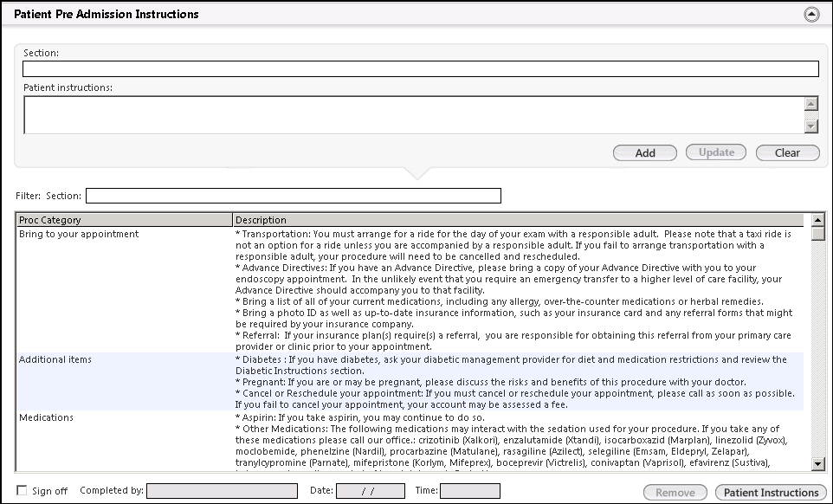Image resolution: width=833 pixels, height=504 pixels.
Task: Click the Description column header
Action: coord(519,220)
